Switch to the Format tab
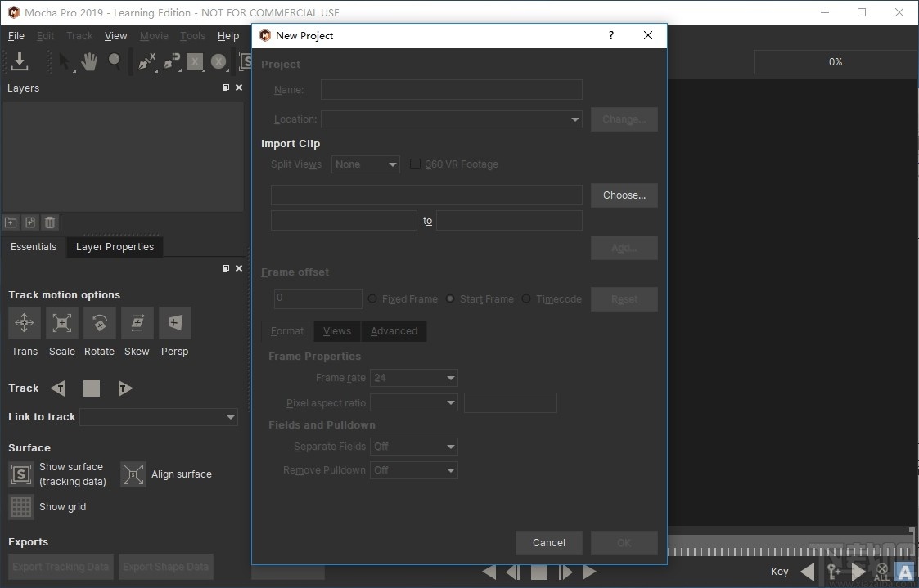 click(287, 331)
